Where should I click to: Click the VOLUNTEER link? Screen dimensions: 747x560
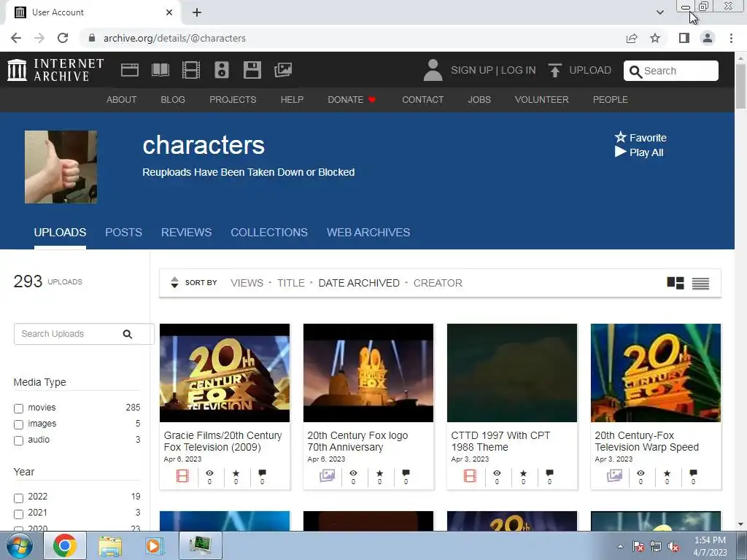click(542, 99)
